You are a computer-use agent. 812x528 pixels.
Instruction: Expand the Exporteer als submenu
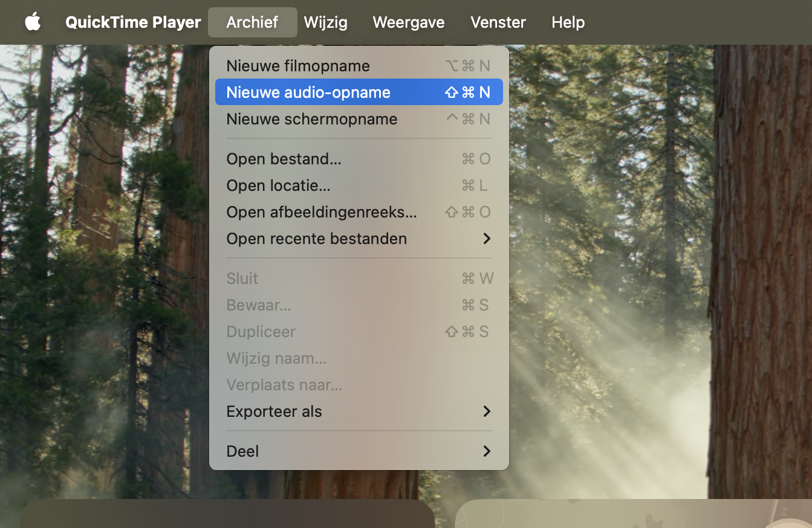point(359,411)
